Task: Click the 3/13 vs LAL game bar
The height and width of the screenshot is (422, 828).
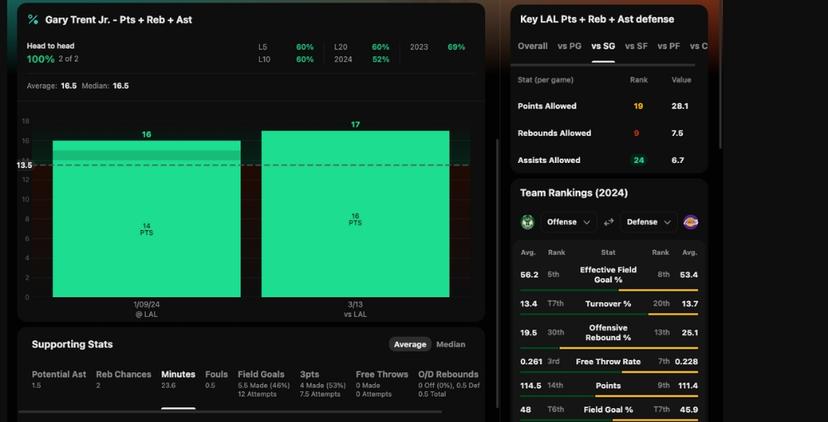Action: 355,214
